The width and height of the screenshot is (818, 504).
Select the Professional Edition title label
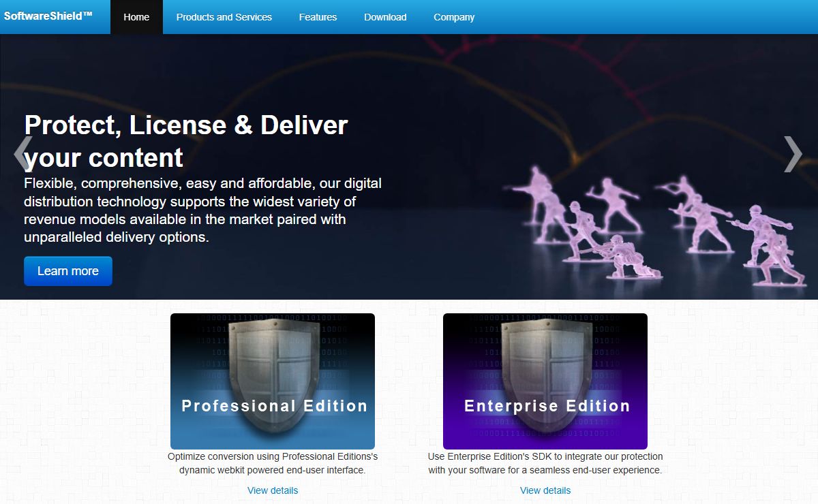pyautogui.click(x=274, y=406)
